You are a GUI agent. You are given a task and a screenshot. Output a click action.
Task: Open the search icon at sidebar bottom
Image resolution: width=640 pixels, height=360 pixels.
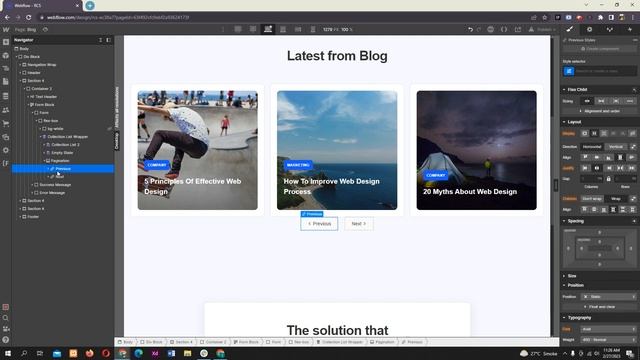coord(6,318)
